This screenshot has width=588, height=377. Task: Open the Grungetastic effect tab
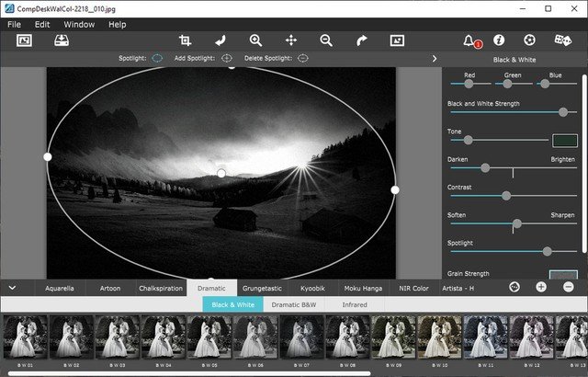262,288
